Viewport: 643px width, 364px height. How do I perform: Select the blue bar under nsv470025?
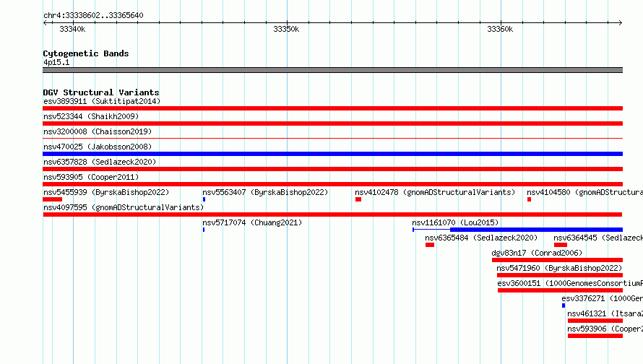tap(332, 154)
